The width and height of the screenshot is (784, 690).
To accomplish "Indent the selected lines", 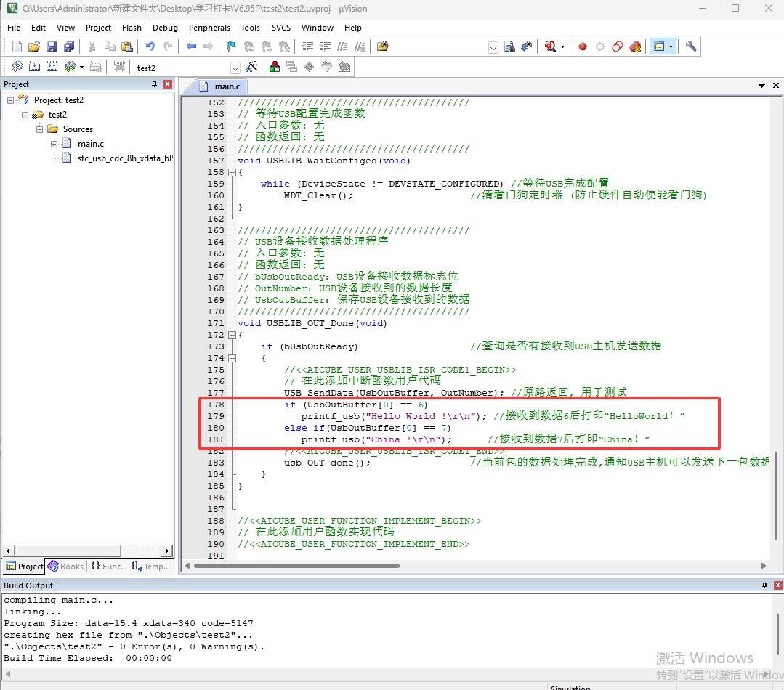I will [307, 46].
